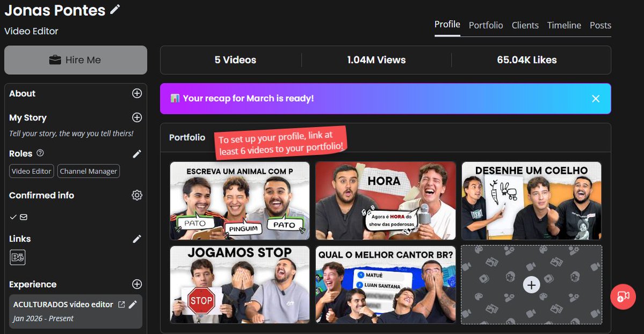644x334 pixels.
Task: Add a new video to empty portfolio slot
Action: click(531, 285)
